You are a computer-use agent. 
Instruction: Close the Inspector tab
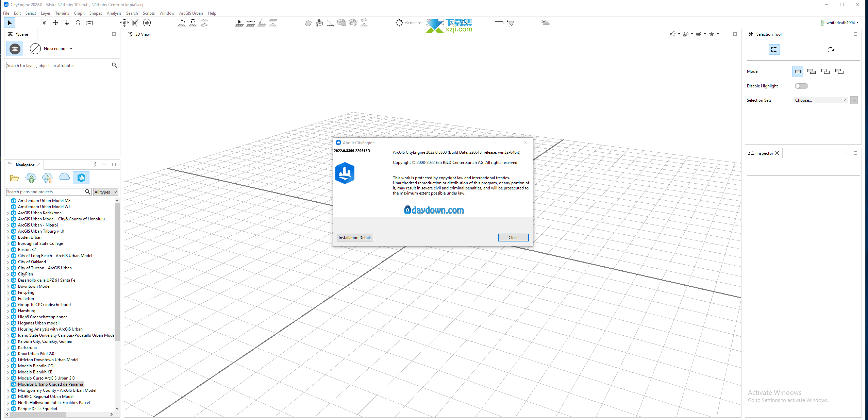pyautogui.click(x=777, y=153)
